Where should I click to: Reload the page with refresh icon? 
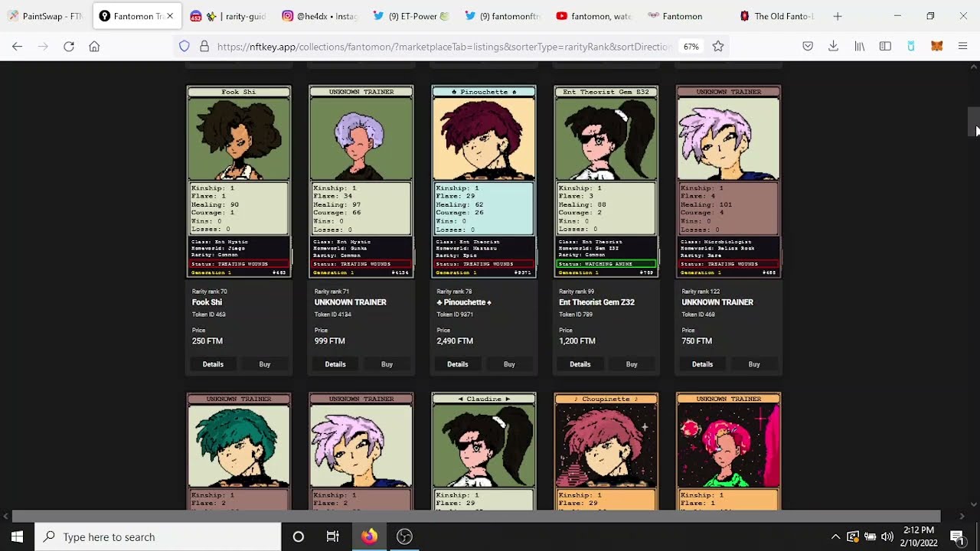(69, 47)
